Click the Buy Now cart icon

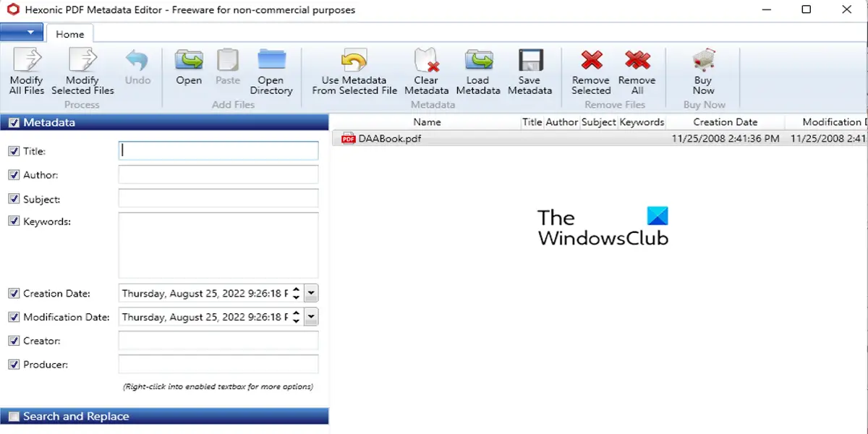(703, 60)
